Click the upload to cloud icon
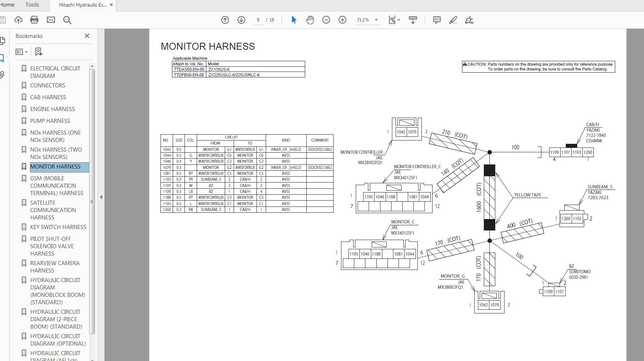 pyautogui.click(x=18, y=20)
